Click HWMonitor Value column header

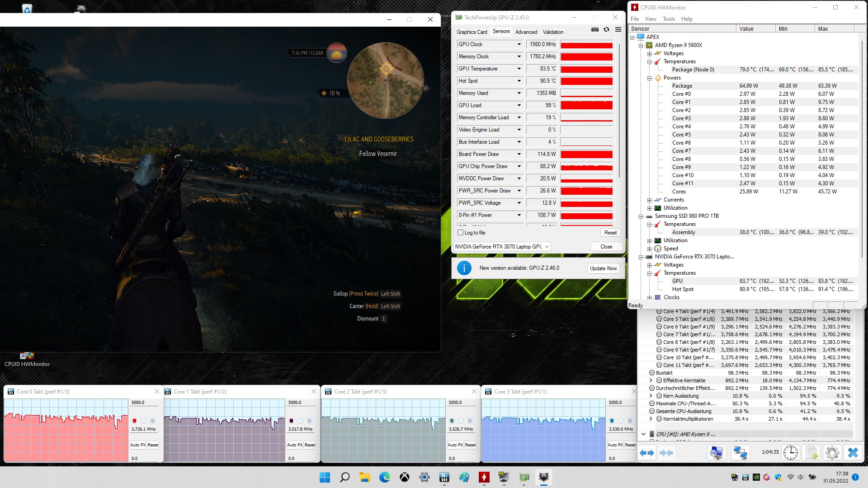[755, 29]
